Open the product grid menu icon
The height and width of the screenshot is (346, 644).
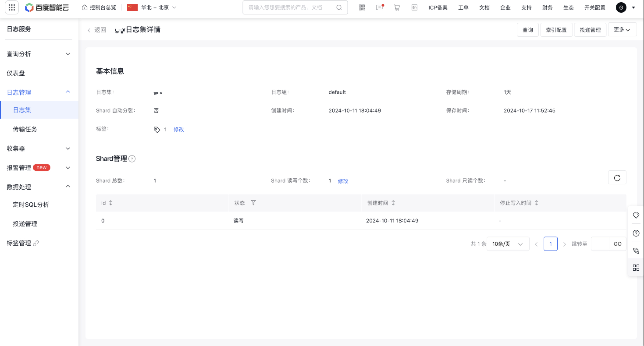click(x=12, y=7)
